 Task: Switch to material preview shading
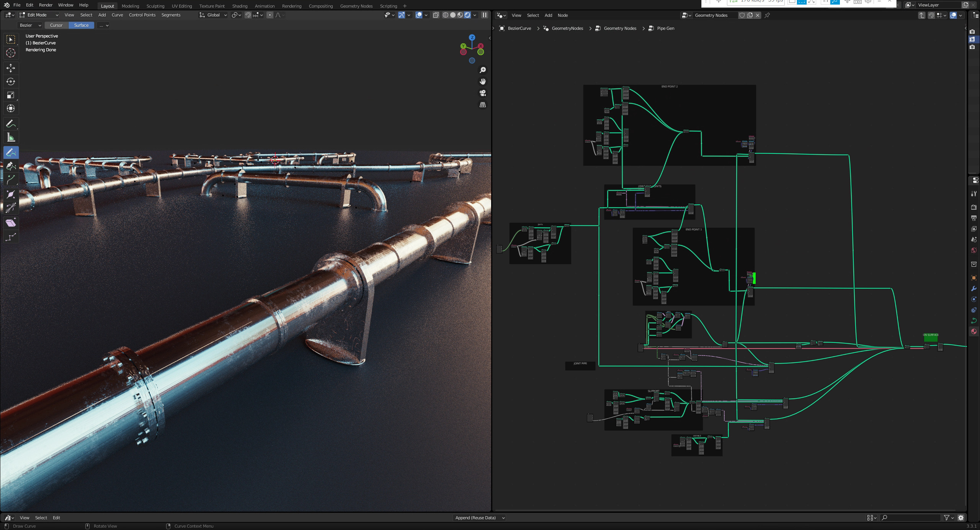point(460,15)
